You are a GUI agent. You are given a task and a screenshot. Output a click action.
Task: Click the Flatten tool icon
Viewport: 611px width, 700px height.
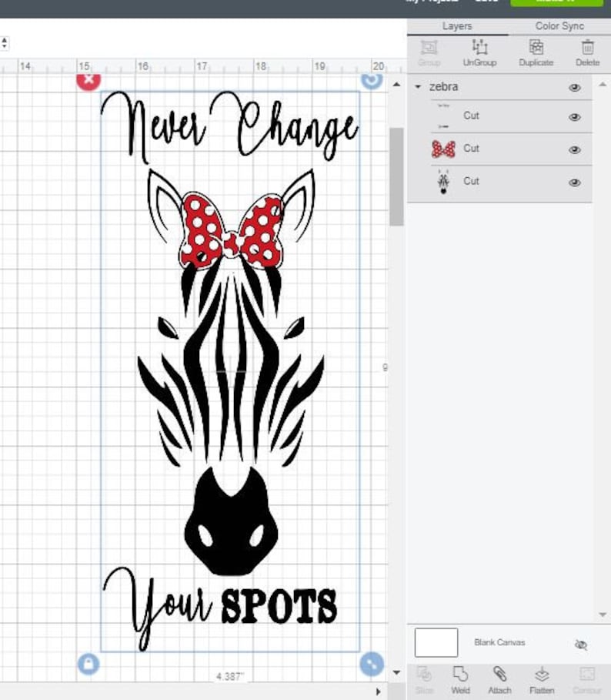coord(542,674)
